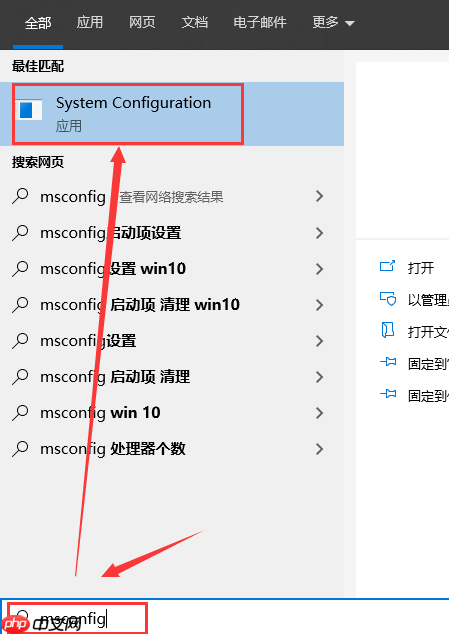Click the open-window icon beside 打开
The image size is (449, 634).
[387, 266]
